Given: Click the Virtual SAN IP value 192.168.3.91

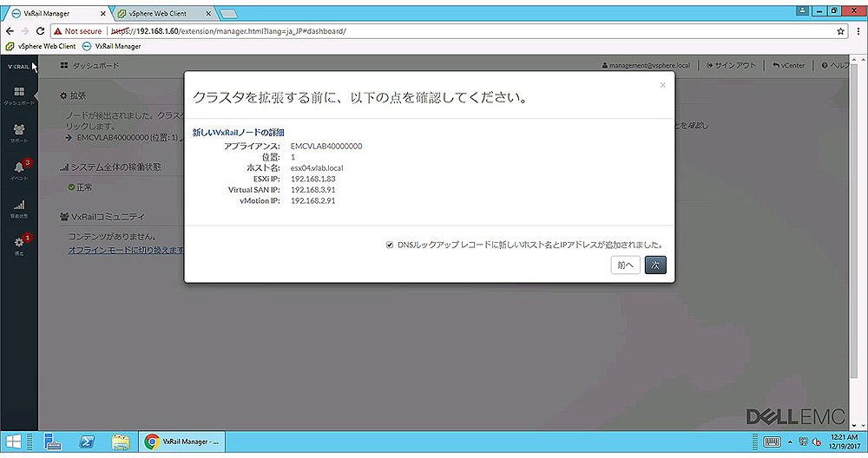Looking at the screenshot, I should pos(312,190).
